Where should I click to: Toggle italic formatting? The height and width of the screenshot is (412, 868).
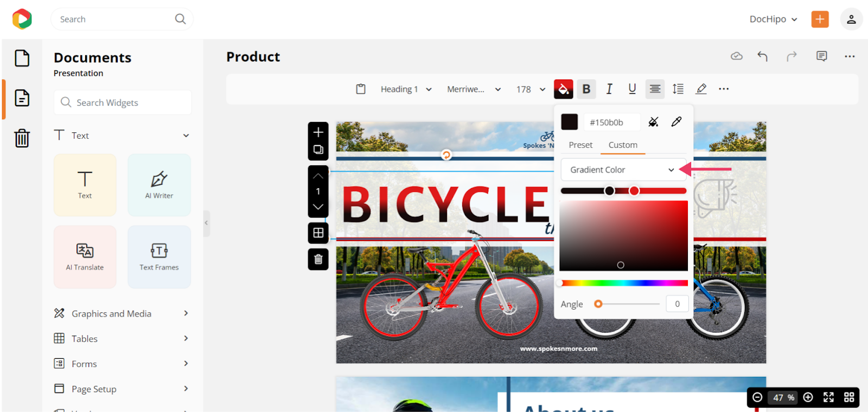pyautogui.click(x=609, y=89)
